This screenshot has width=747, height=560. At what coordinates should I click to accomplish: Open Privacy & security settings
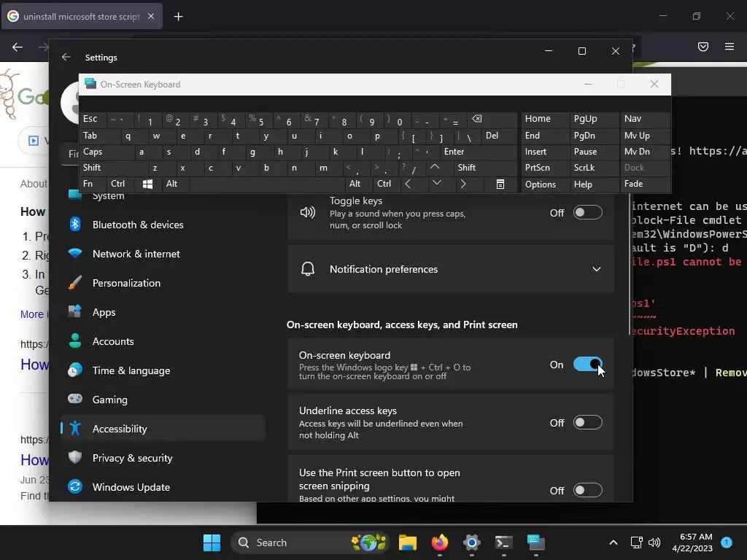click(x=163, y=458)
